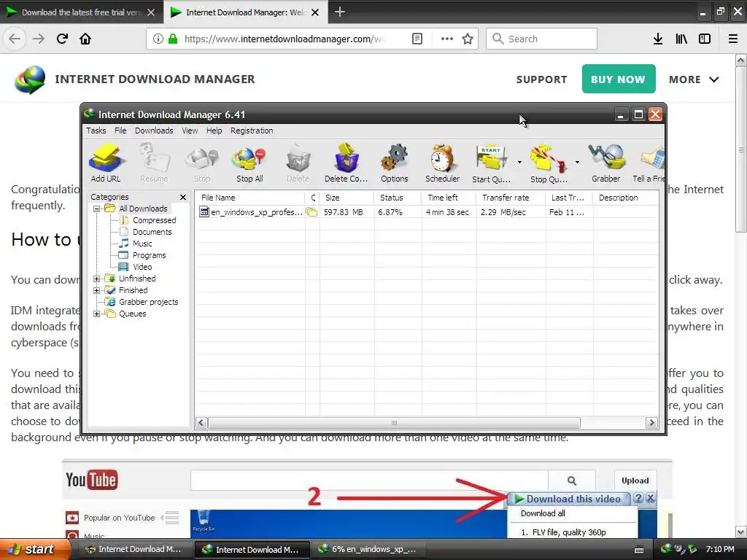Image resolution: width=747 pixels, height=560 pixels.
Task: Open the File menu in IDM
Action: [x=120, y=131]
